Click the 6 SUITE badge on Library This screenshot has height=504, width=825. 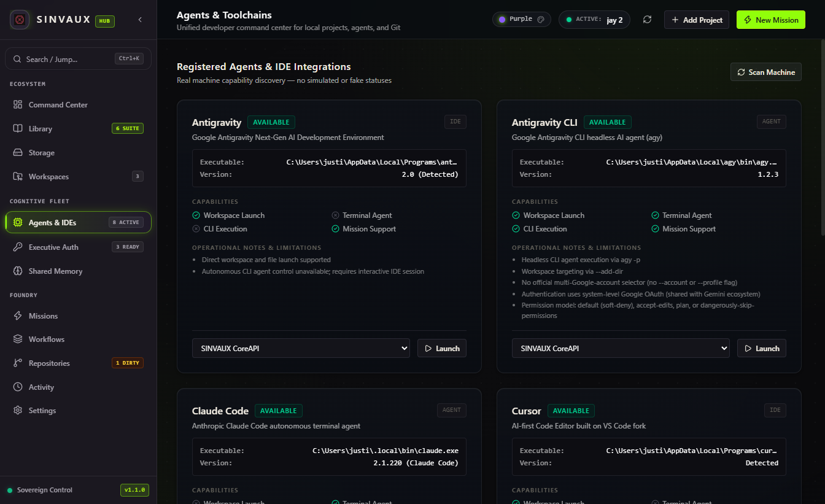[128, 129]
